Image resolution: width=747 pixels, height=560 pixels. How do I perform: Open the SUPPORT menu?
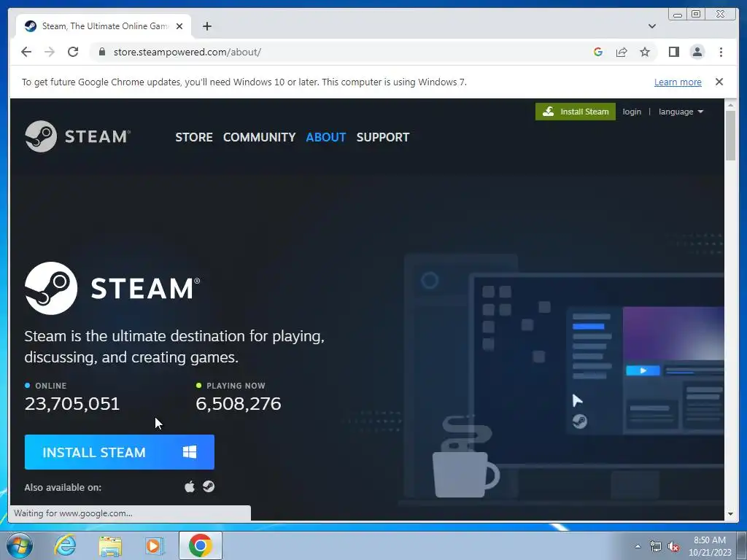coord(383,137)
